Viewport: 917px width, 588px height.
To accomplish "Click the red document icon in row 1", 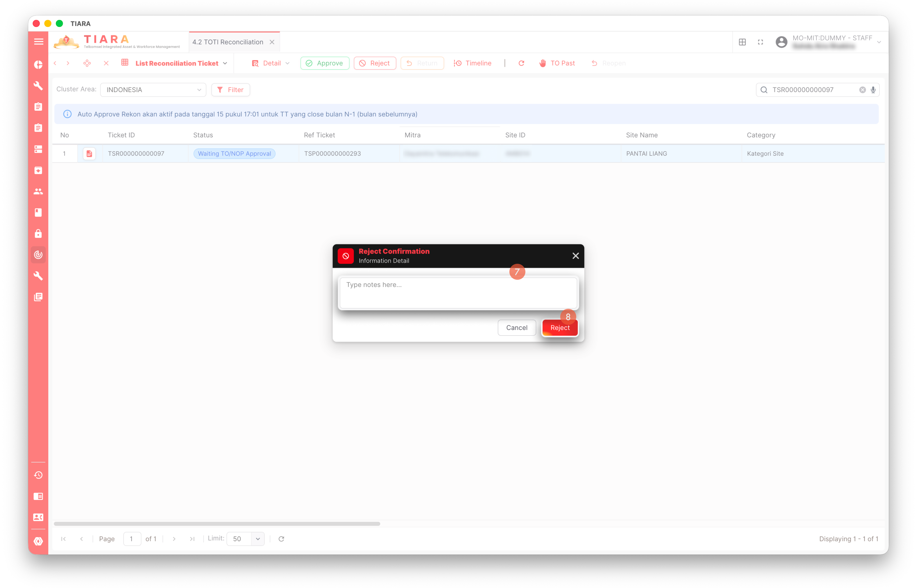I will (x=89, y=153).
